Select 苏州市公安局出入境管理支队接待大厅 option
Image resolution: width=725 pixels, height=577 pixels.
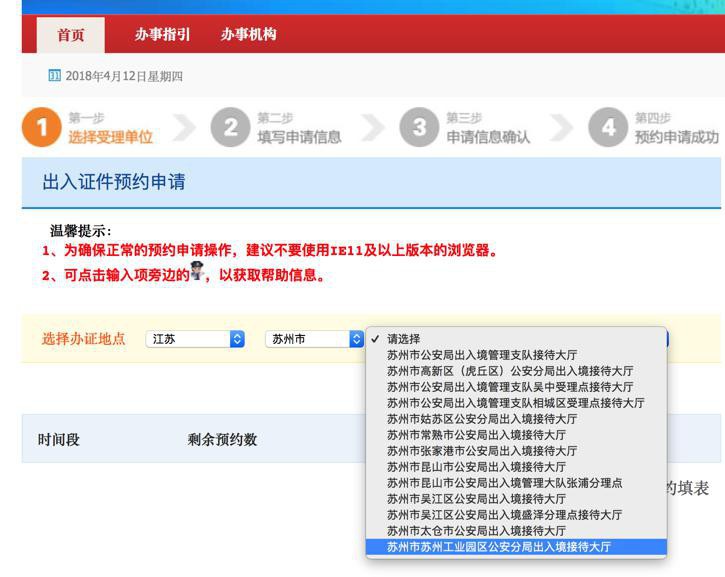click(x=516, y=355)
